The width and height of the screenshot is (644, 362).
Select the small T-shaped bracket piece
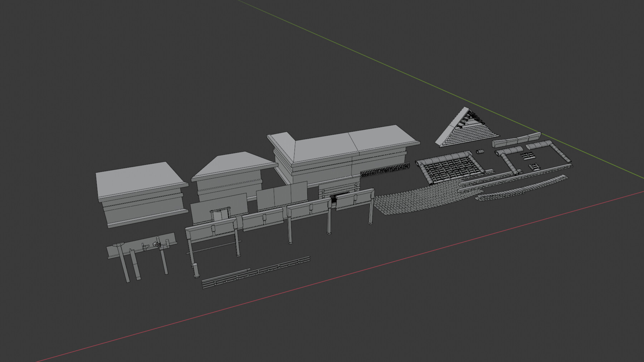tap(118, 245)
